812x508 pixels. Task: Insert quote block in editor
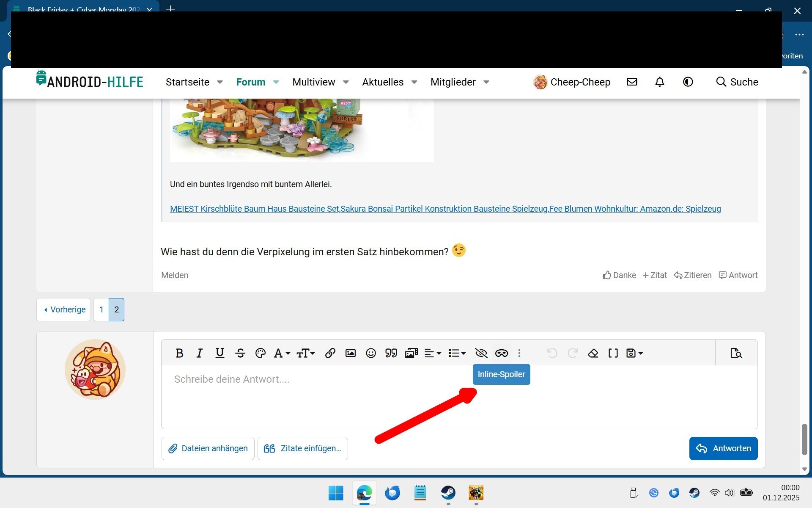[391, 353]
